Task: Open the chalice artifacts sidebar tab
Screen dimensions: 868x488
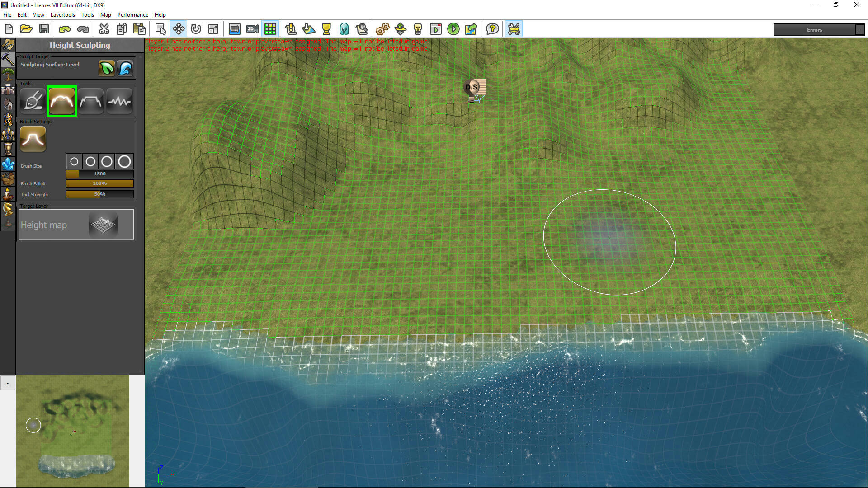Action: tap(8, 149)
